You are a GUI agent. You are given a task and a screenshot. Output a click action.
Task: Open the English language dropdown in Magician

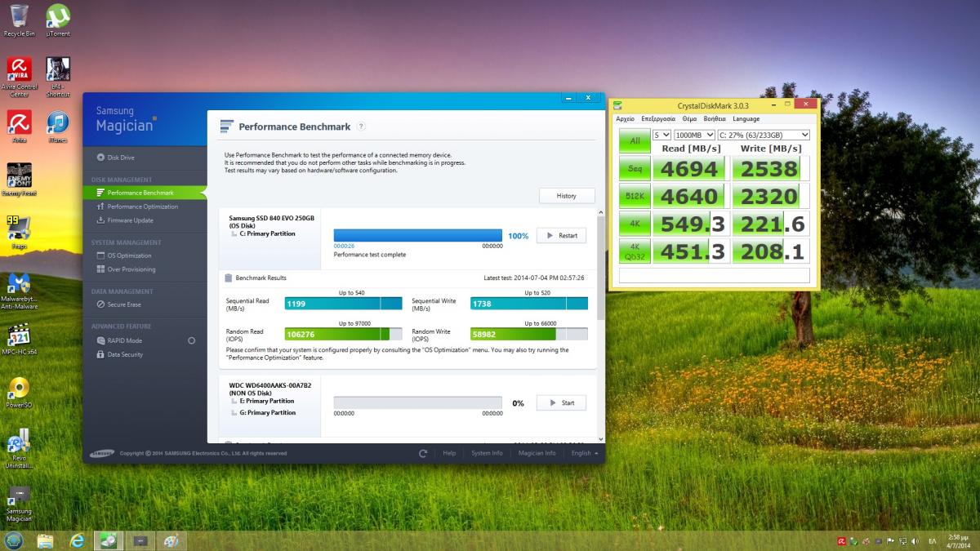click(585, 453)
